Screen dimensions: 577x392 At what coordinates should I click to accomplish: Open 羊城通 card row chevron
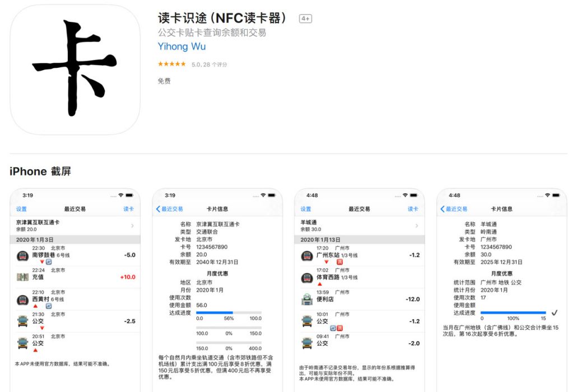pyautogui.click(x=417, y=226)
